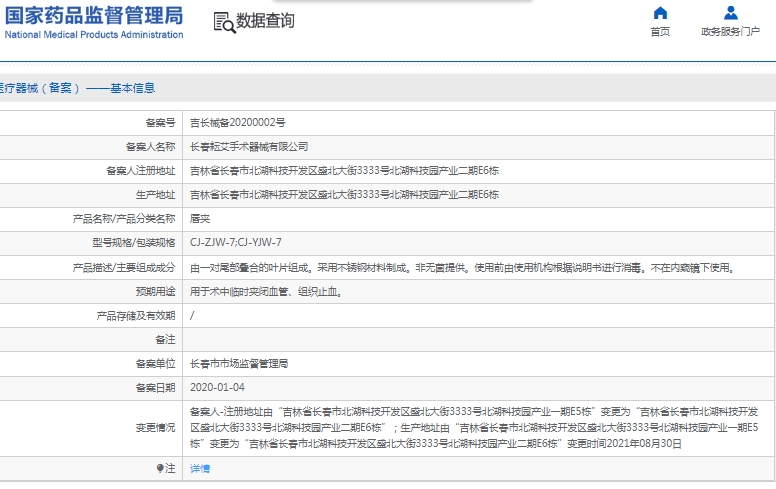Click the 备案人名称 row label
This screenshot has height=489, width=776.
pos(150,147)
